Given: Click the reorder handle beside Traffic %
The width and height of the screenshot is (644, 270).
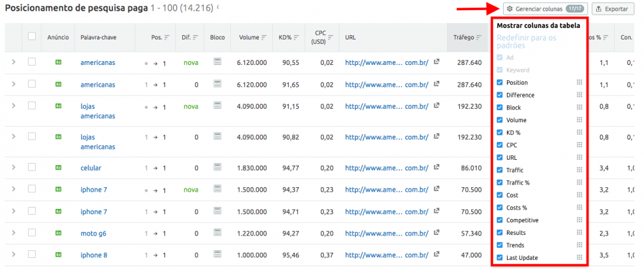Looking at the screenshot, I should pyautogui.click(x=580, y=182).
